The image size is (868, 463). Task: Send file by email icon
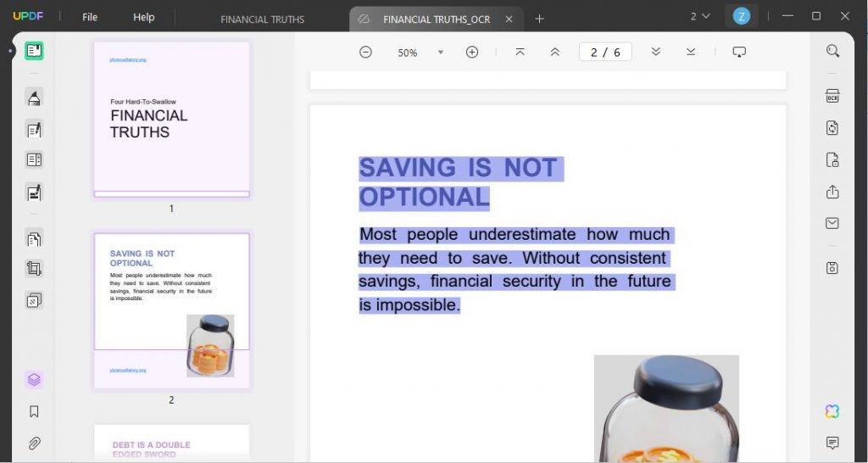pyautogui.click(x=832, y=223)
